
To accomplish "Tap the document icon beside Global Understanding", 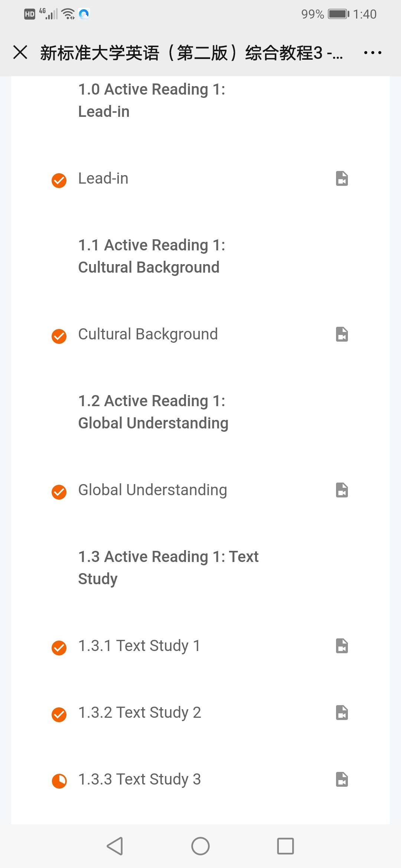I will coord(342,490).
